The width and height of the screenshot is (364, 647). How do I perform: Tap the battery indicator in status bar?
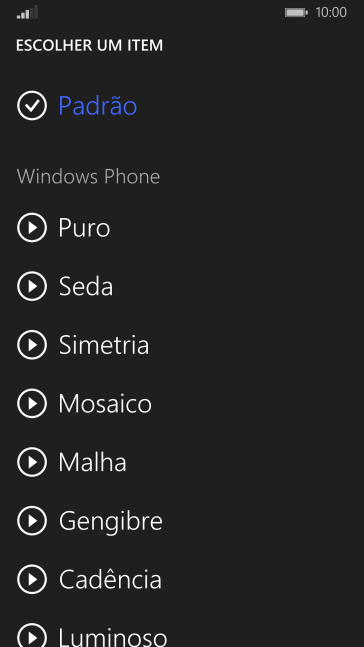[296, 13]
